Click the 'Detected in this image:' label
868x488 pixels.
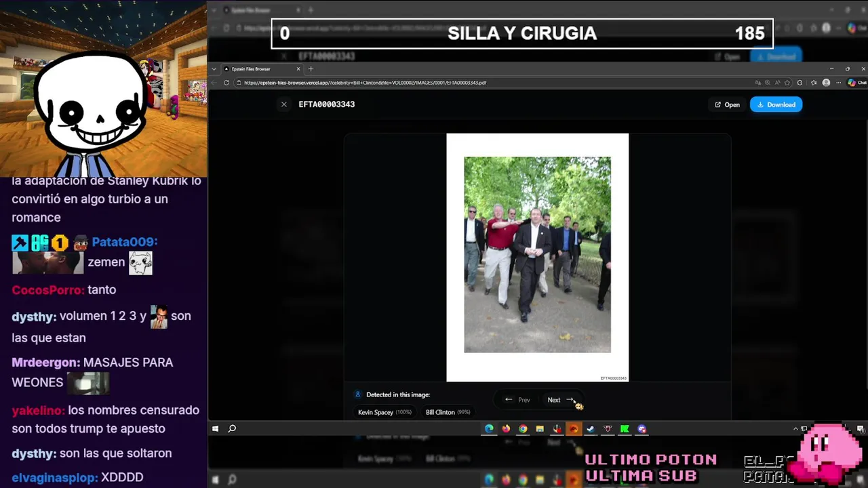pyautogui.click(x=398, y=394)
